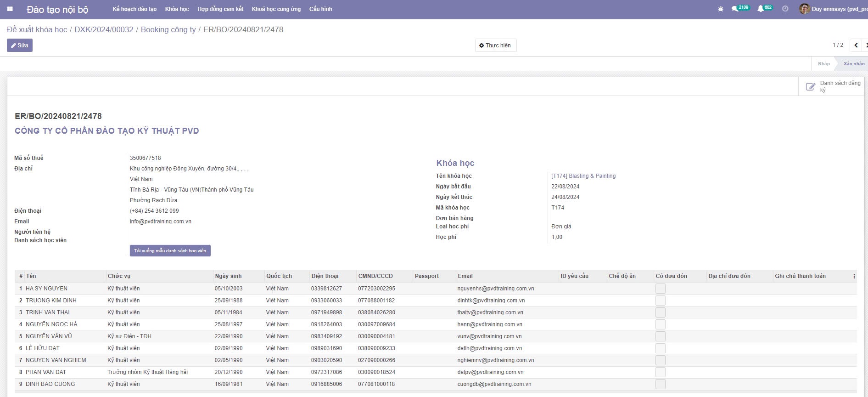Image resolution: width=868 pixels, height=397 pixels.
Task: Toggle pickup checkbox for DINH BAO CUONG
Action: (x=660, y=384)
